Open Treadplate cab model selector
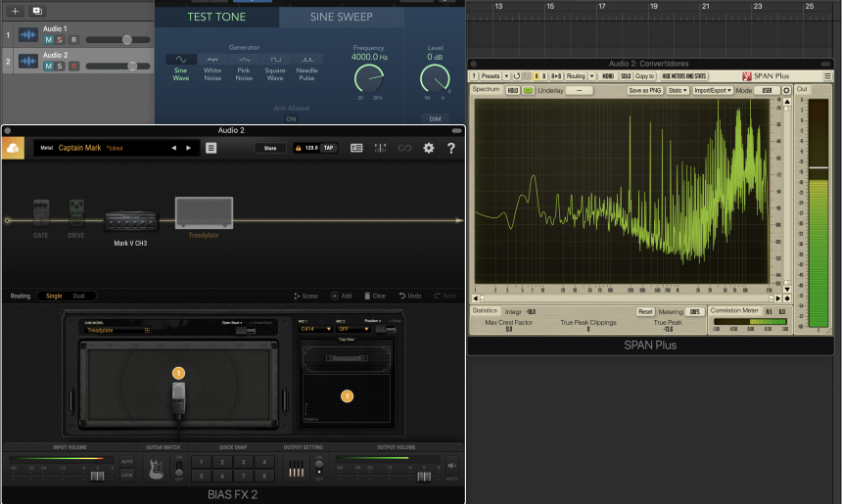This screenshot has width=842, height=504. pyautogui.click(x=117, y=330)
